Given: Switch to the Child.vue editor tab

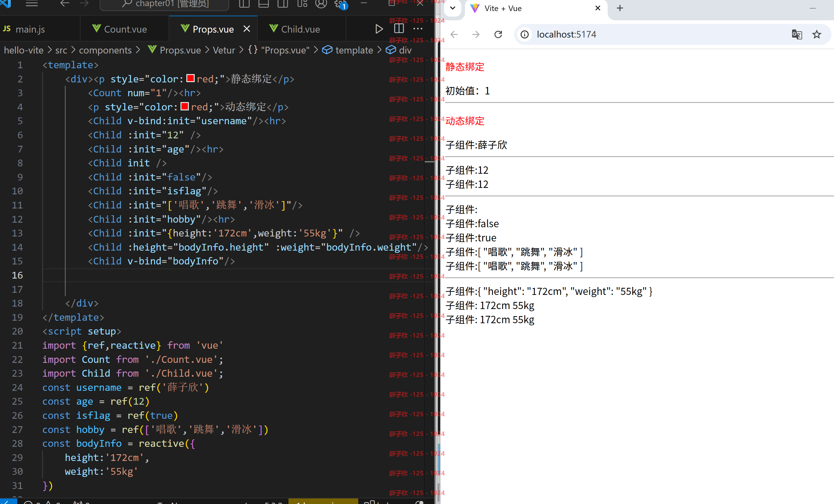Looking at the screenshot, I should click(x=302, y=29).
